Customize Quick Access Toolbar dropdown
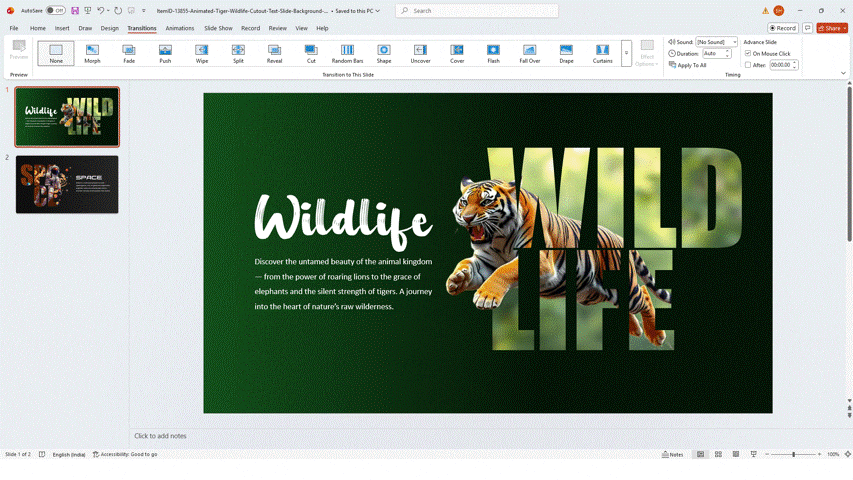The width and height of the screenshot is (853, 480). [x=144, y=10]
